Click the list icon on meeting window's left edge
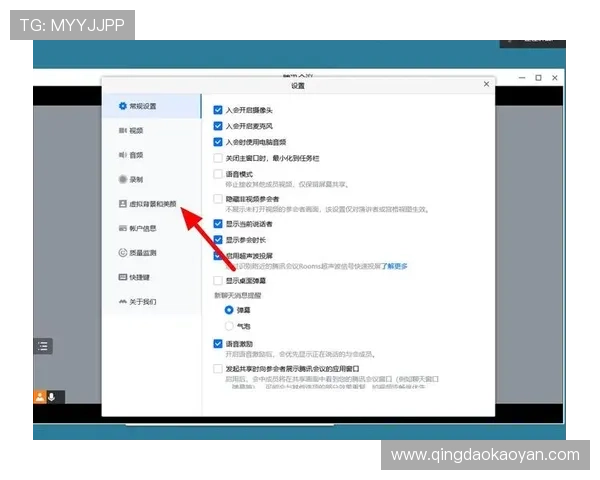Viewport: 600px width, 480px height. [x=43, y=346]
